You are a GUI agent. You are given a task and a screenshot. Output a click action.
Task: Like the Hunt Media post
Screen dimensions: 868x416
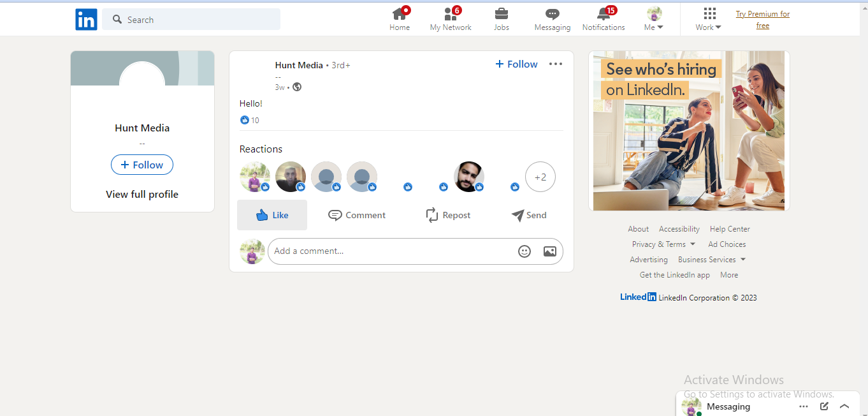click(x=272, y=215)
